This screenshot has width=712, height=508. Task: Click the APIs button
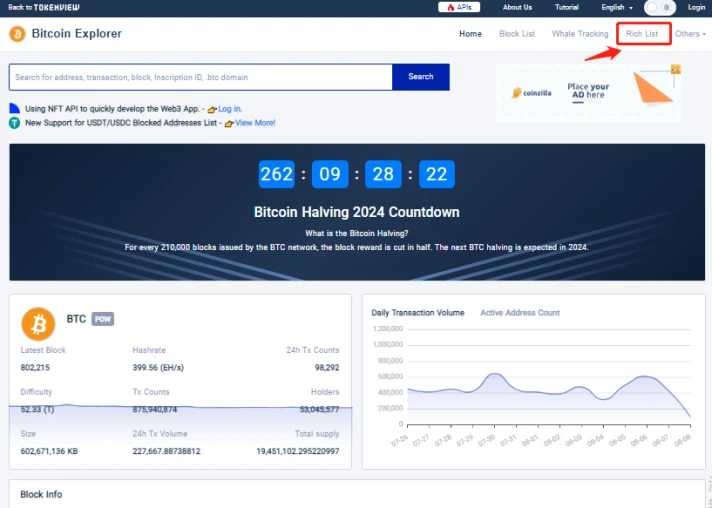459,7
